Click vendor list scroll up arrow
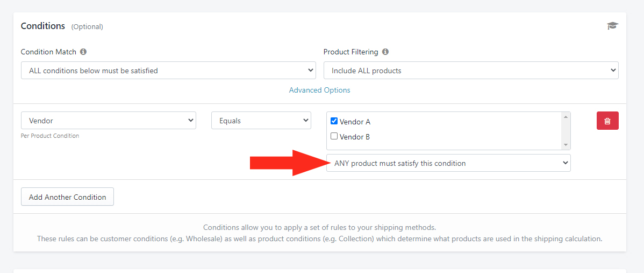The width and height of the screenshot is (644, 273). coord(566,117)
